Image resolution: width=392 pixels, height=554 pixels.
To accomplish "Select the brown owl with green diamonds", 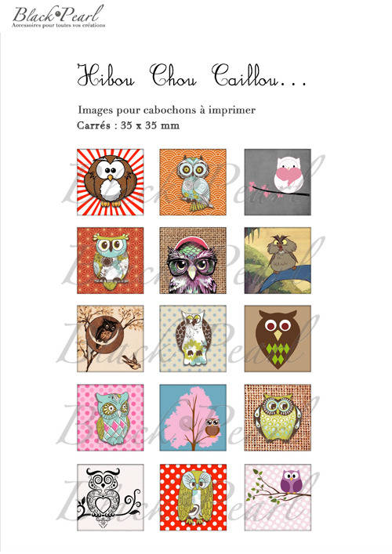I will click(x=278, y=339).
